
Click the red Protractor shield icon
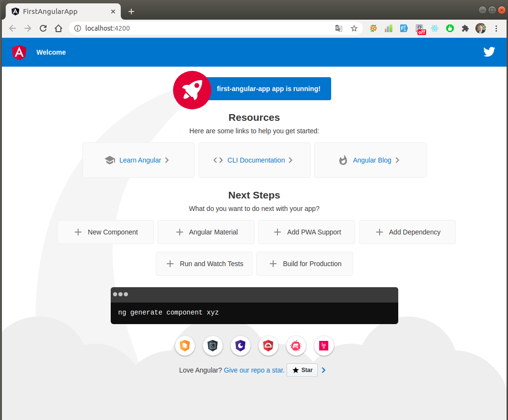click(268, 346)
